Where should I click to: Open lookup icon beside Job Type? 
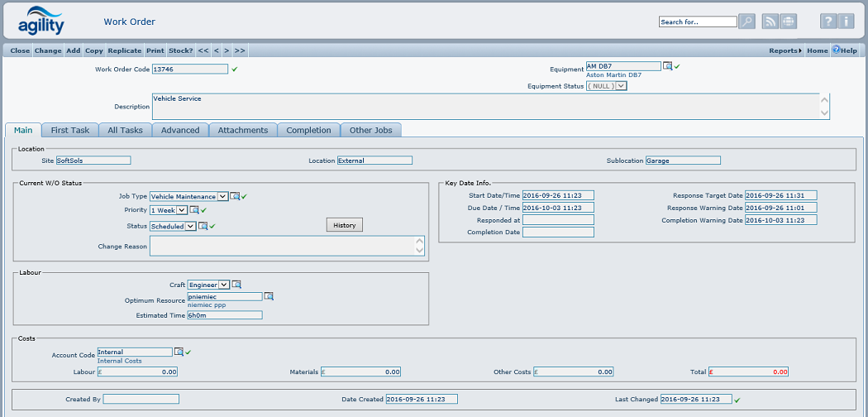235,197
